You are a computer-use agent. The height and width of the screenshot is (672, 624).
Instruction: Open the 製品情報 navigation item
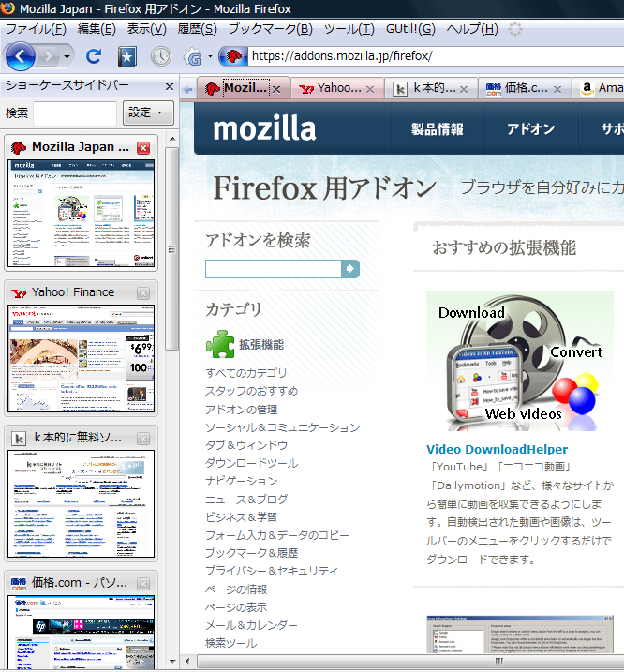[438, 129]
